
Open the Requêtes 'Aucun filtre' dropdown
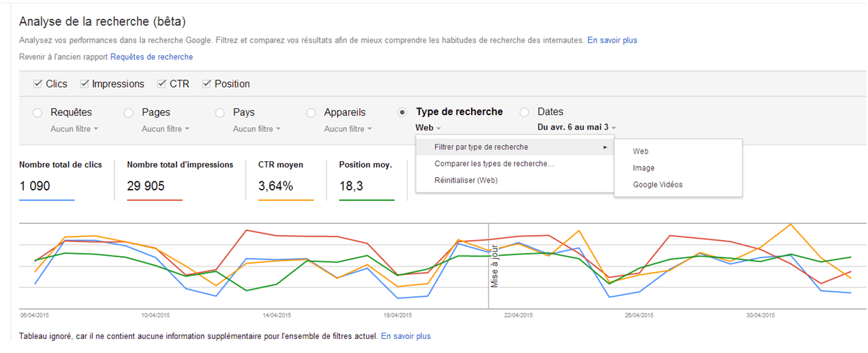74,129
